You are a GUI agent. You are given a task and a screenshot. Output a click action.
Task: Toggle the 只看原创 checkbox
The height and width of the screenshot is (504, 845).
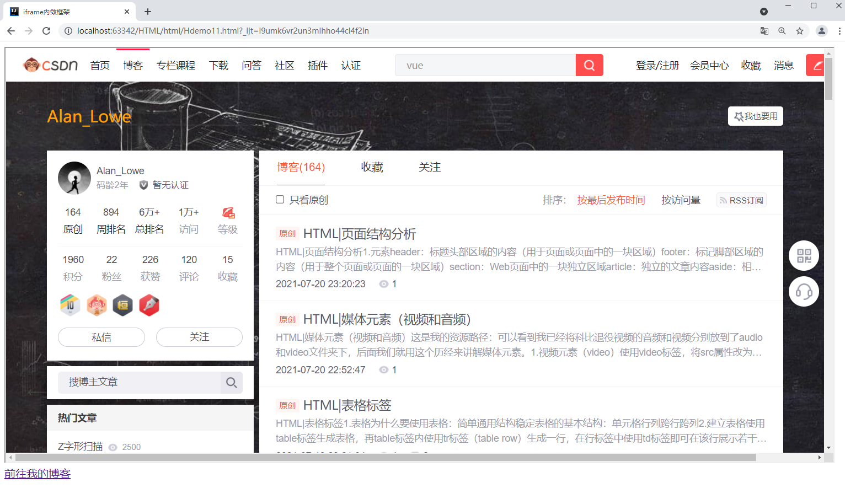pyautogui.click(x=280, y=200)
